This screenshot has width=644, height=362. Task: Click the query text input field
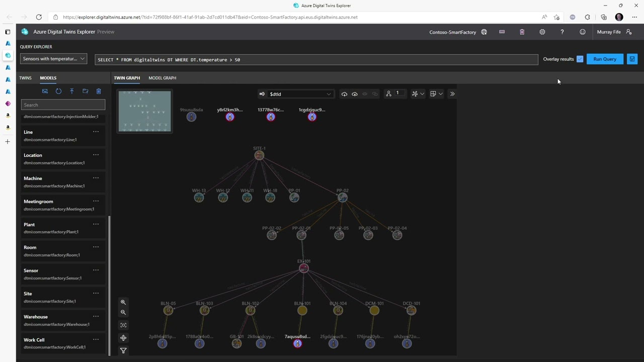[x=316, y=60]
